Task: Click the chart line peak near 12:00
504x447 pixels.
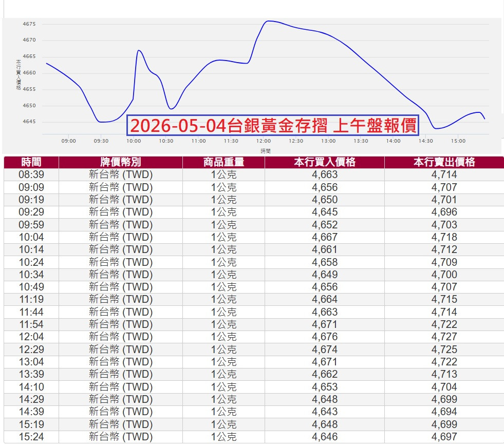Action: (x=268, y=21)
